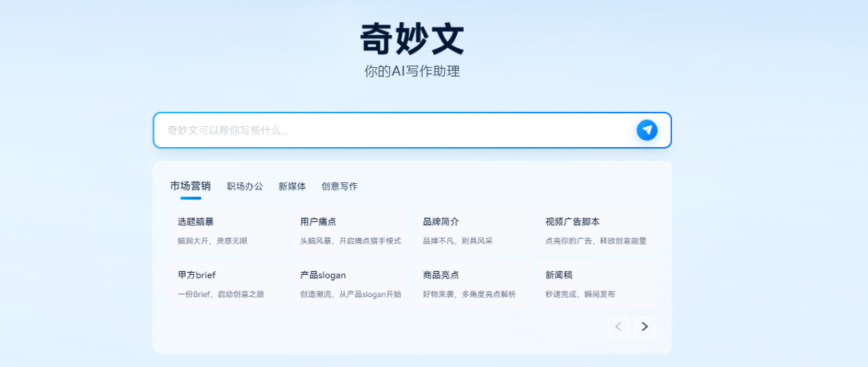Click the blue send arrow icon

coord(647,130)
